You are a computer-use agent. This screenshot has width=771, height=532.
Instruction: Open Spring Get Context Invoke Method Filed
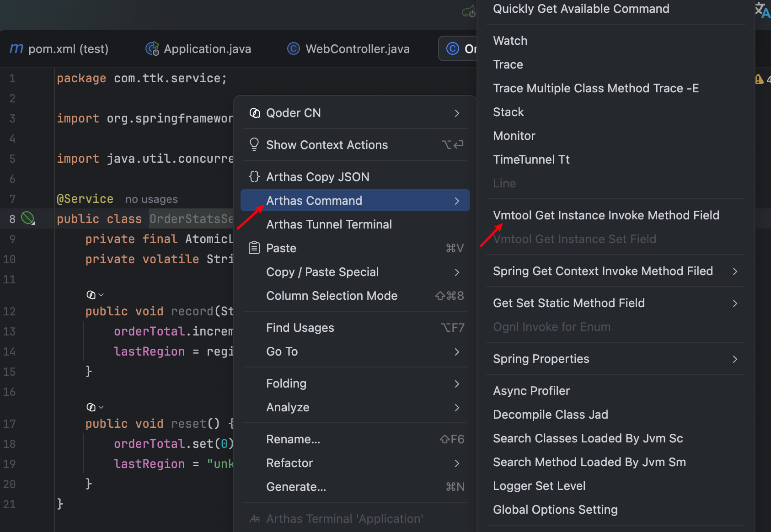coord(616,271)
